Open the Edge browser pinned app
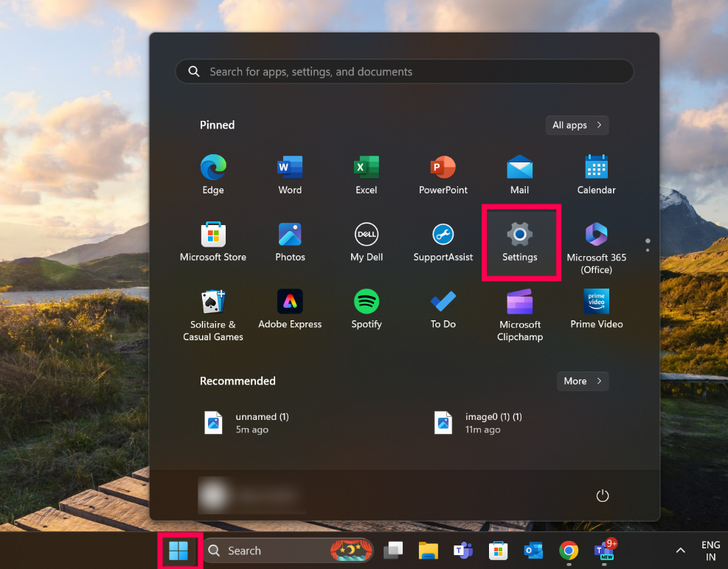The image size is (728, 569). pyautogui.click(x=213, y=175)
